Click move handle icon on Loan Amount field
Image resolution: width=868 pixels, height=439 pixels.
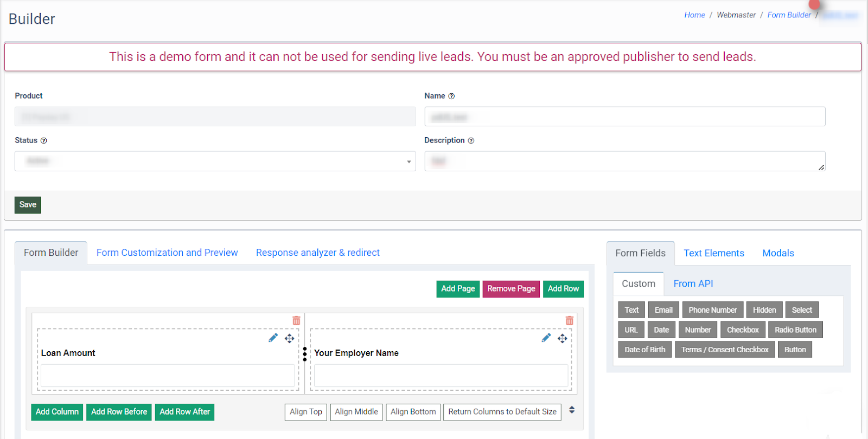click(x=290, y=338)
